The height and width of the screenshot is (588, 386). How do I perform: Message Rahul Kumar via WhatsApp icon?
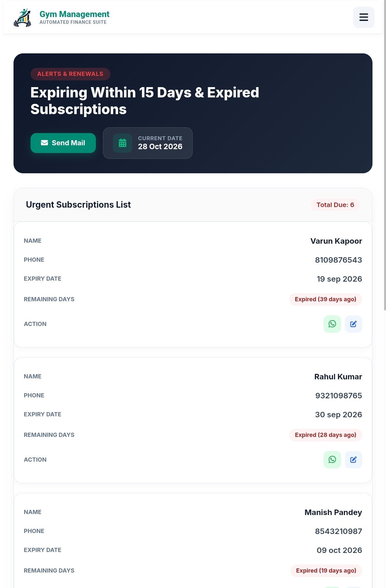[332, 460]
